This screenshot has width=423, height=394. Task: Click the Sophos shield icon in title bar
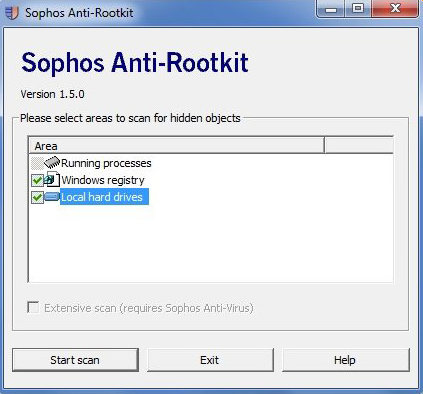[x=12, y=13]
